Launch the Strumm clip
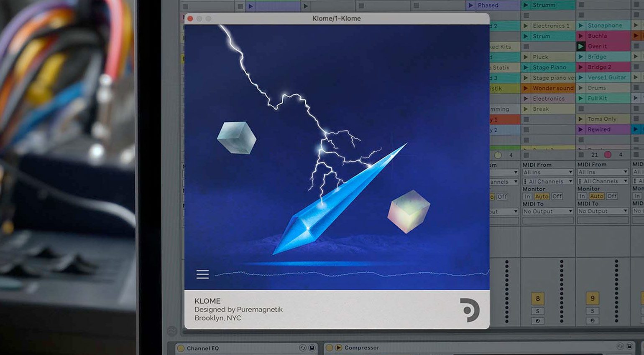This screenshot has height=355, width=644. (526, 5)
